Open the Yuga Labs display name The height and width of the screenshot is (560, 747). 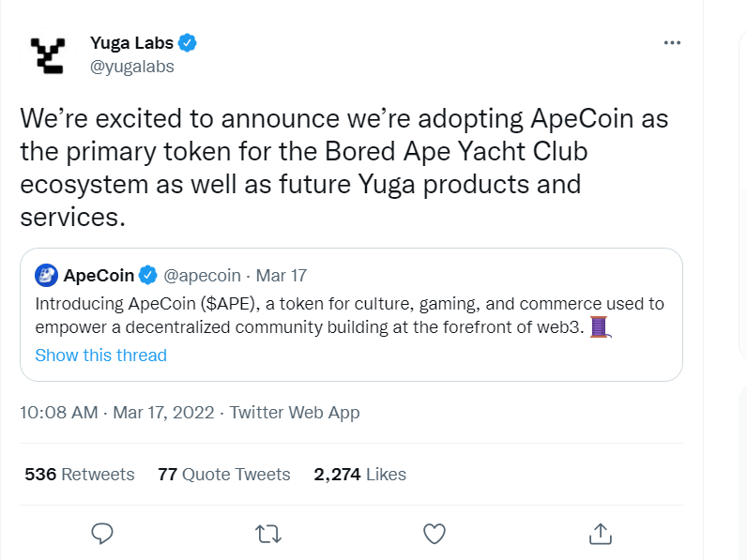point(131,43)
